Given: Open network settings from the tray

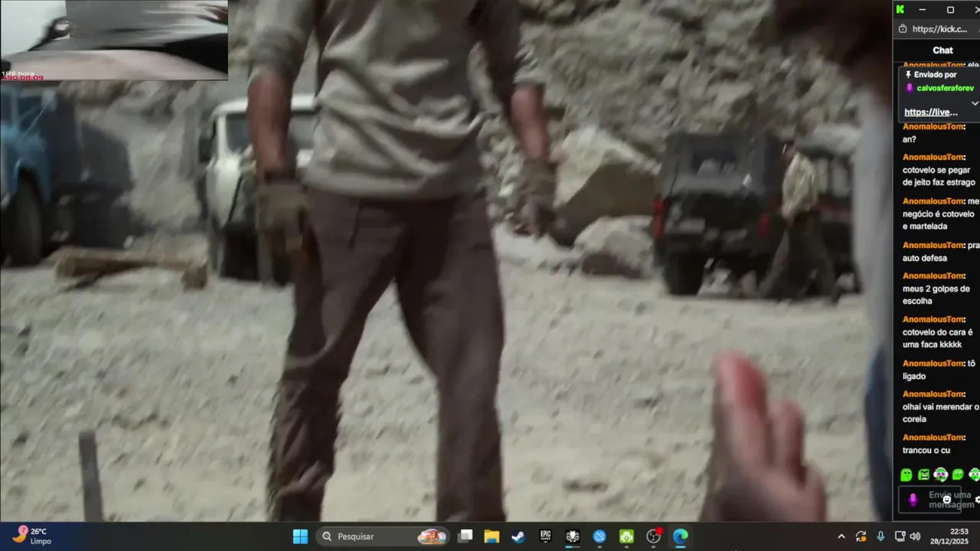Looking at the screenshot, I should (x=900, y=536).
